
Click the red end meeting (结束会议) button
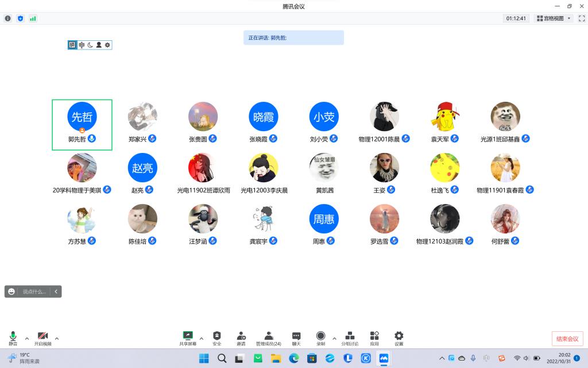[567, 339]
